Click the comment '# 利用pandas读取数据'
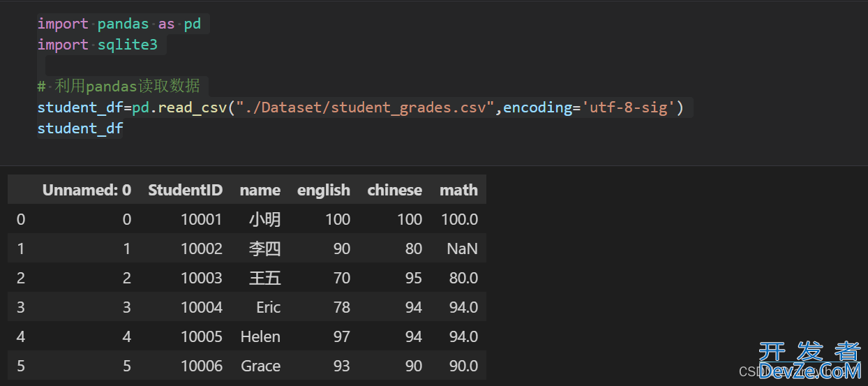Screen dimensions: 868x386 click(119, 86)
